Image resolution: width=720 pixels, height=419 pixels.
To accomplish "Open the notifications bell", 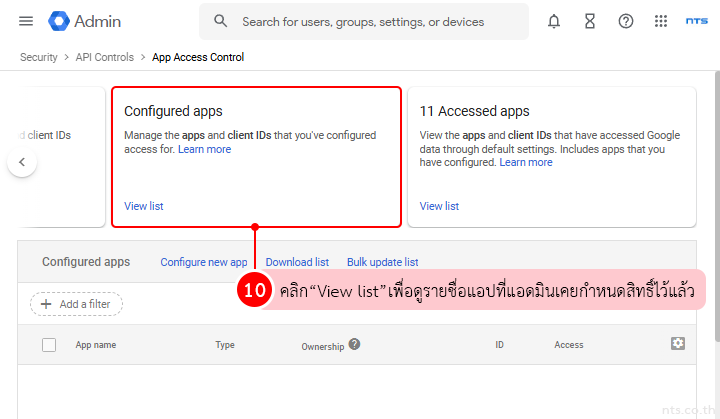I will pyautogui.click(x=554, y=21).
